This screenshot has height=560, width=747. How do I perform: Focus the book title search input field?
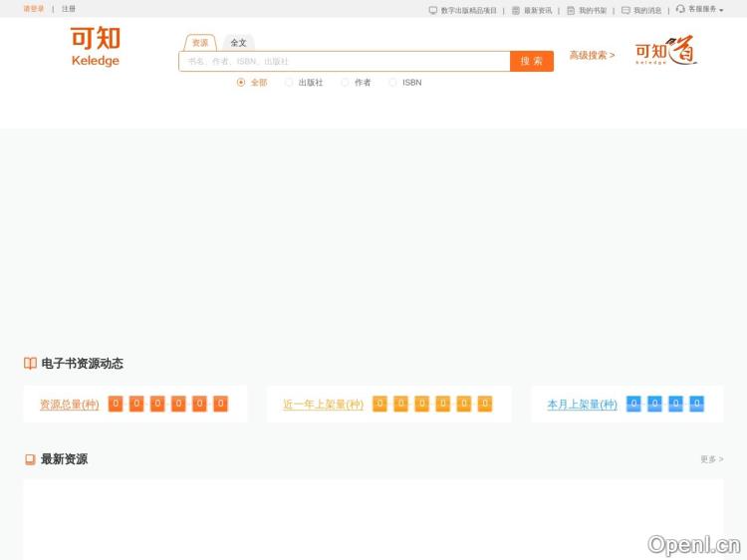344,62
